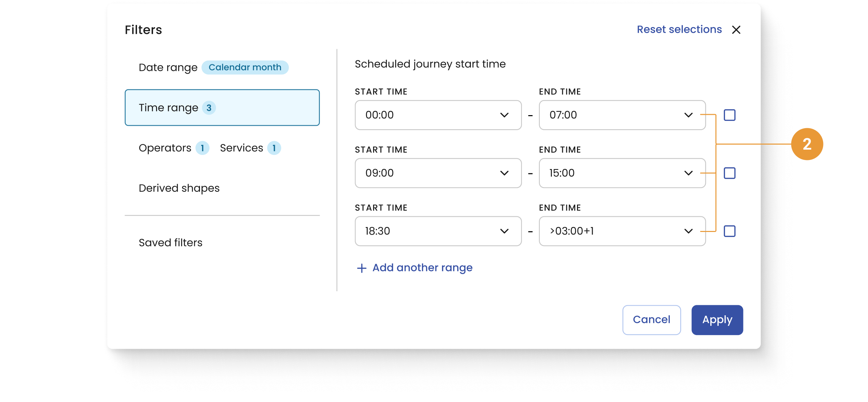Open the 09:00 start time dropdown
The height and width of the screenshot is (402, 868).
point(438,173)
